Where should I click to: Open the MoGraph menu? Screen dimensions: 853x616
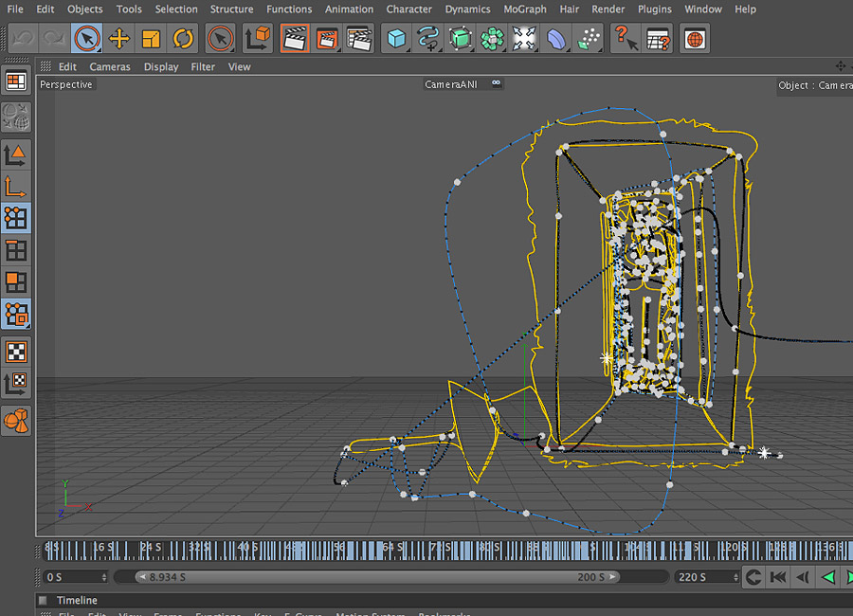(x=524, y=9)
